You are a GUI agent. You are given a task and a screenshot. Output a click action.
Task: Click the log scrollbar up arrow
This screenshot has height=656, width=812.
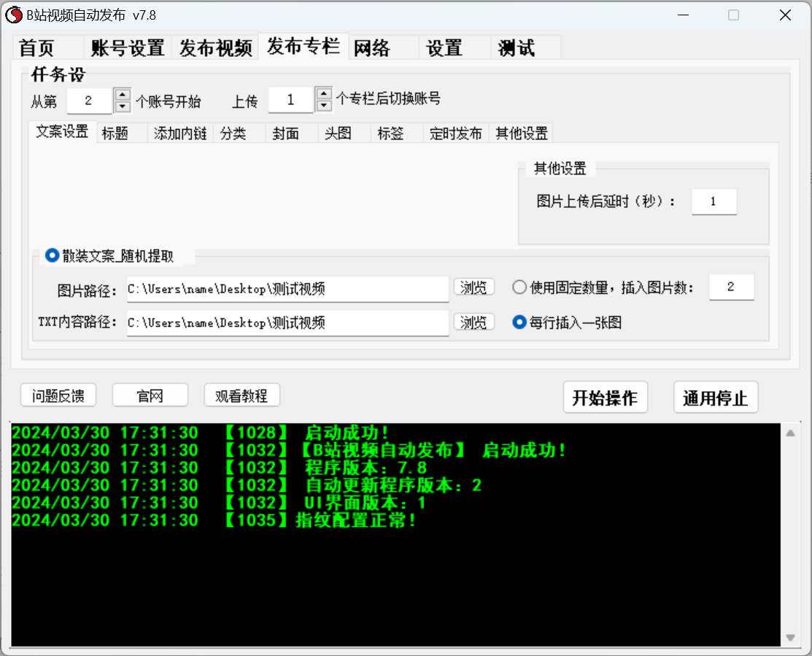tap(790, 433)
